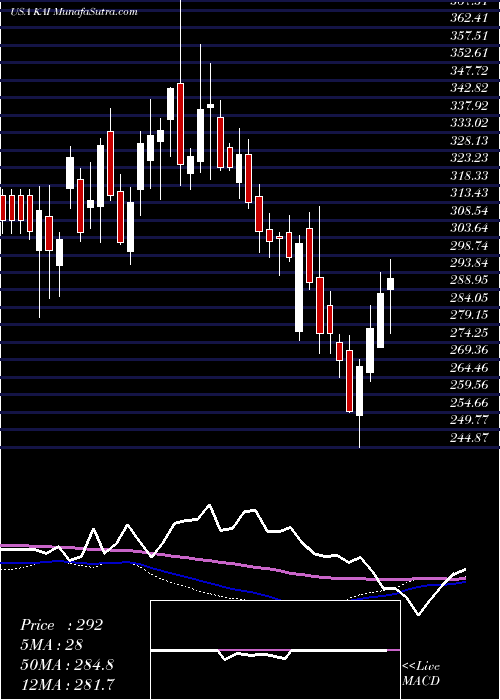Click the USA KAI MunafaSutra.com title text
Viewport: 500px width, 700px height.
73,12
